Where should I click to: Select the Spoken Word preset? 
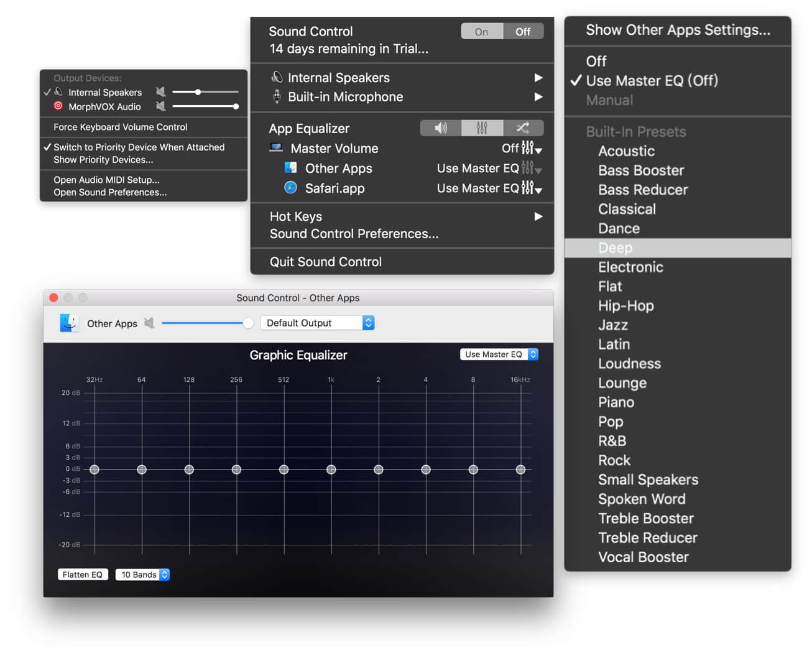642,499
